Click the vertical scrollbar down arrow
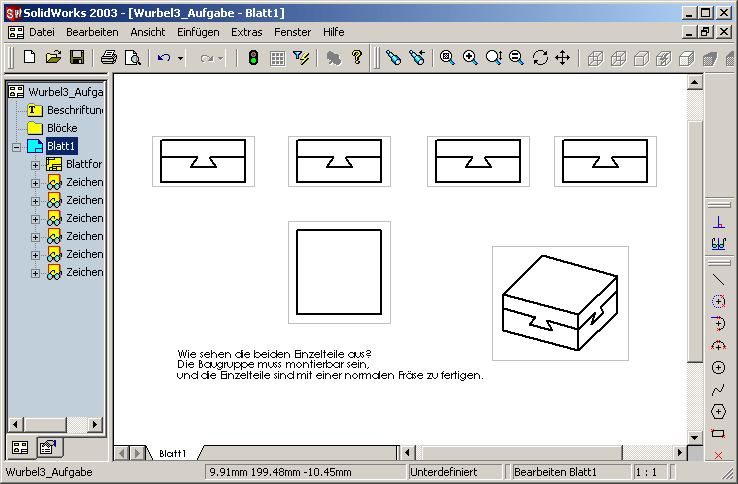The height and width of the screenshot is (484, 738). click(x=695, y=435)
